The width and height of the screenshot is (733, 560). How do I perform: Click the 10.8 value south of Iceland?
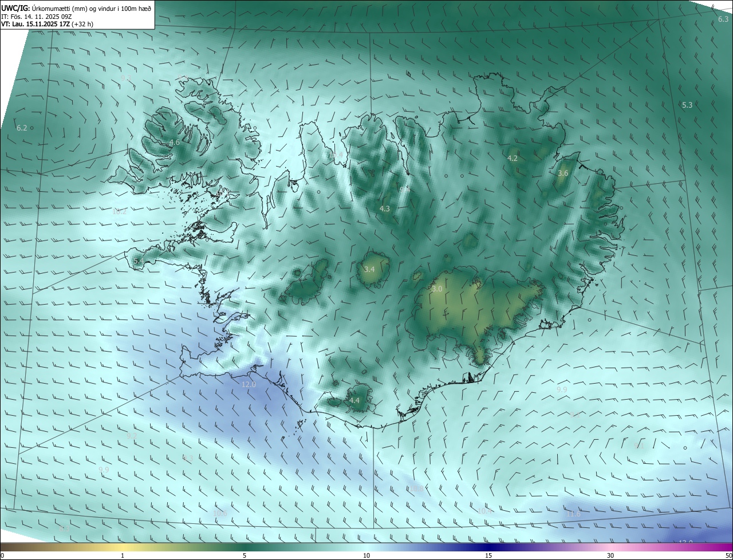(416, 488)
